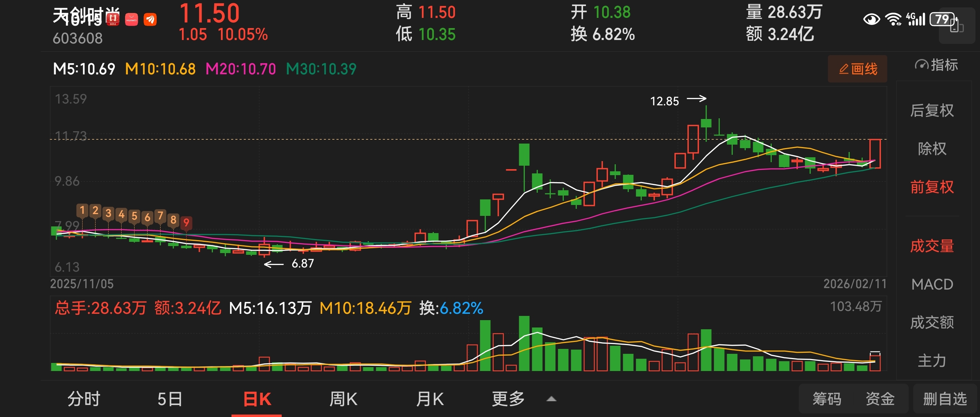Switch sub-chart indicator to MACD

tap(932, 284)
